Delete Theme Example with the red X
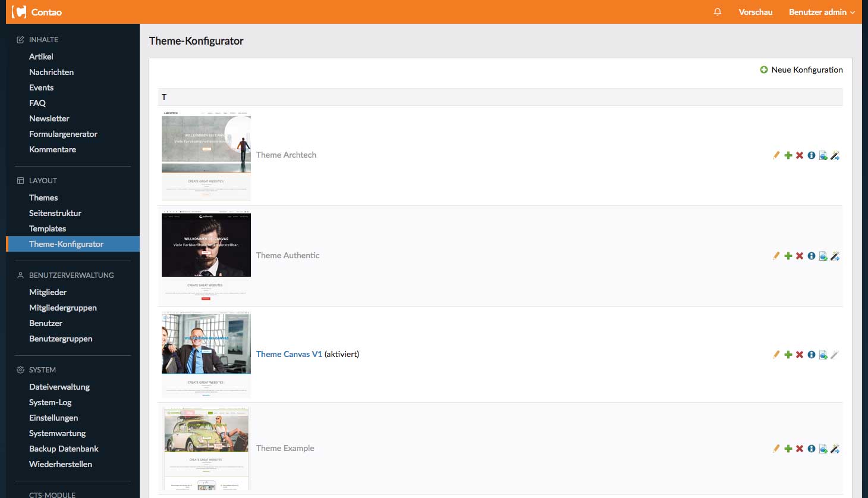Image resolution: width=868 pixels, height=498 pixels. pos(800,449)
